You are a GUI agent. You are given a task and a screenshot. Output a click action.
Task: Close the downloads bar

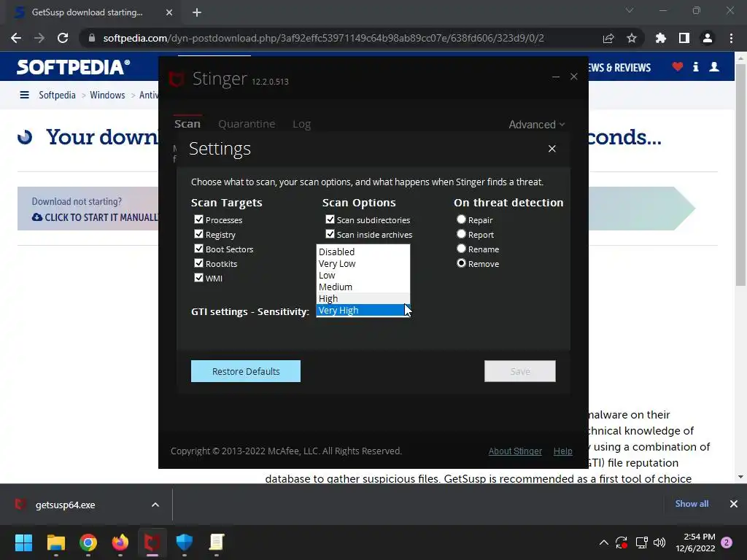(734, 504)
